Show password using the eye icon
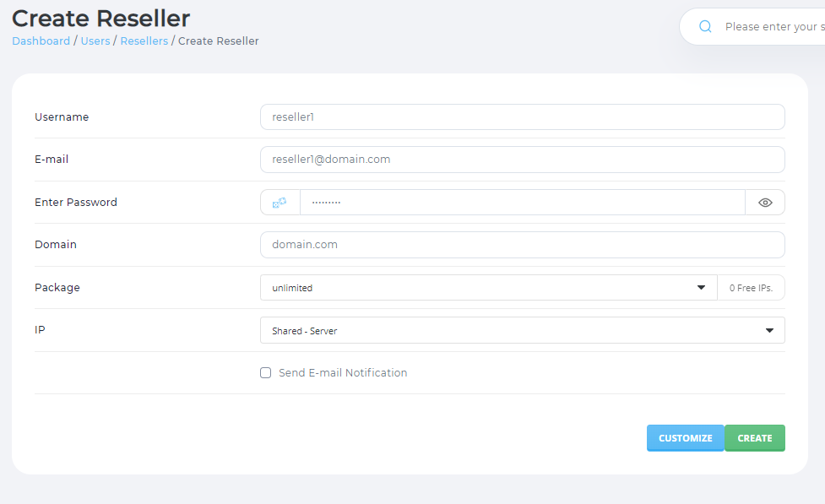 (x=765, y=203)
